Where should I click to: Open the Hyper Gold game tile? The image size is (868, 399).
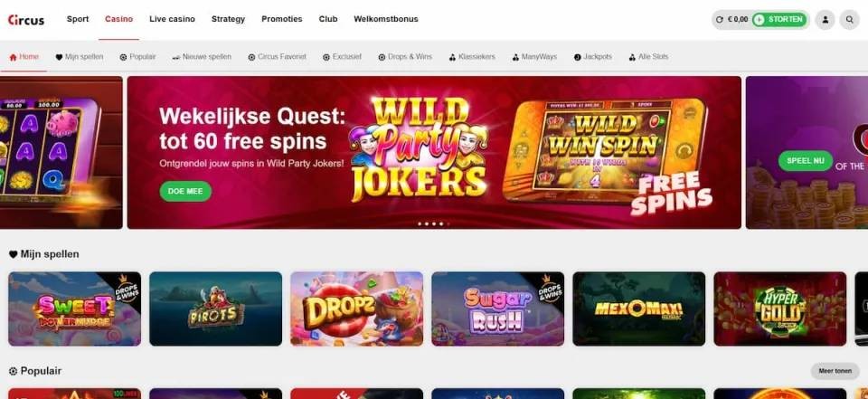(780, 309)
